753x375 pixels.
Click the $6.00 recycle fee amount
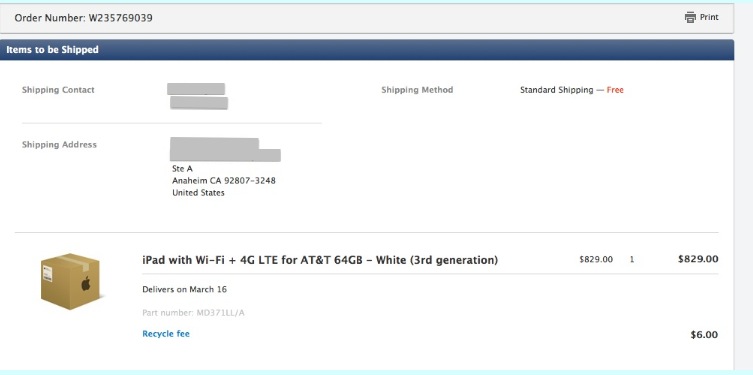pyautogui.click(x=704, y=335)
